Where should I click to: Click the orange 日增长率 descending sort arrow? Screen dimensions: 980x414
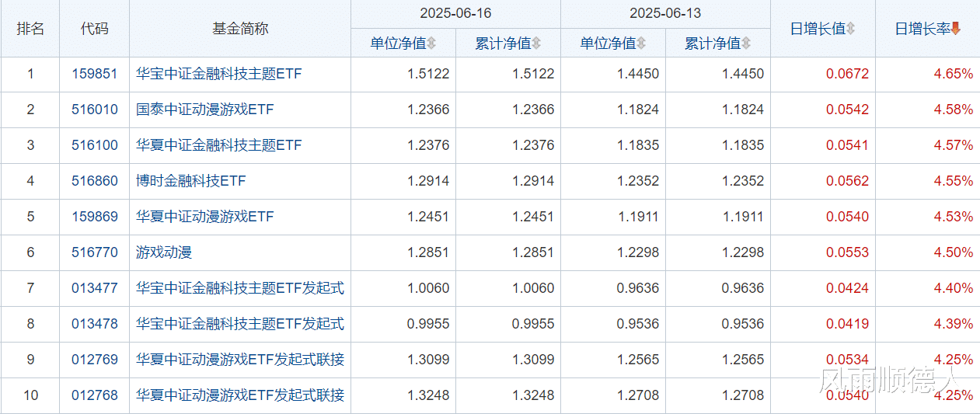point(956,29)
